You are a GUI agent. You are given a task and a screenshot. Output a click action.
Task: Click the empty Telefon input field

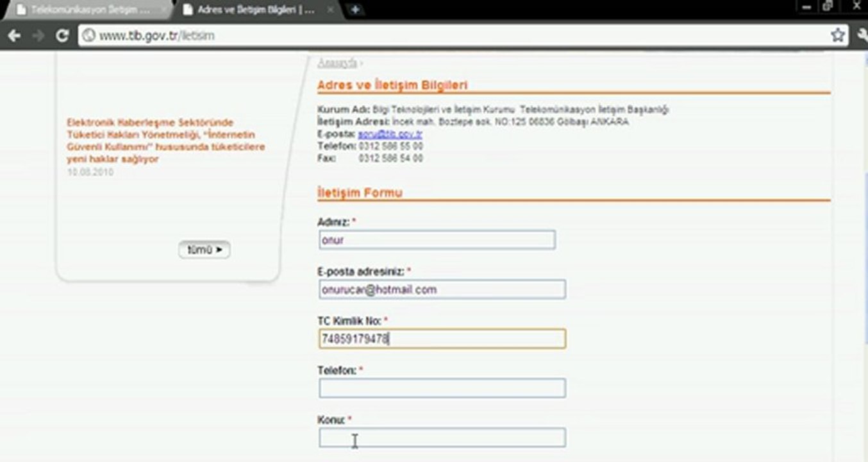click(442, 388)
